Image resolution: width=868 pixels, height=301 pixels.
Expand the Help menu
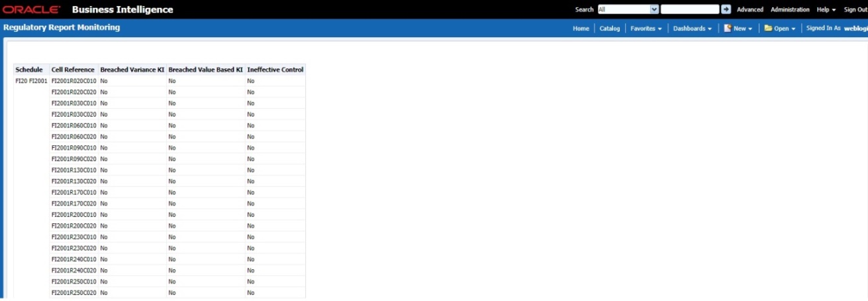tap(826, 10)
